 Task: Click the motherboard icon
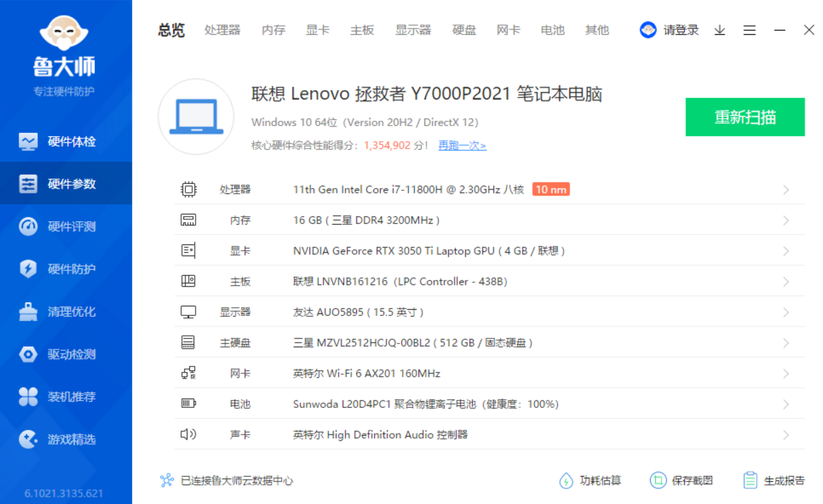click(x=189, y=281)
